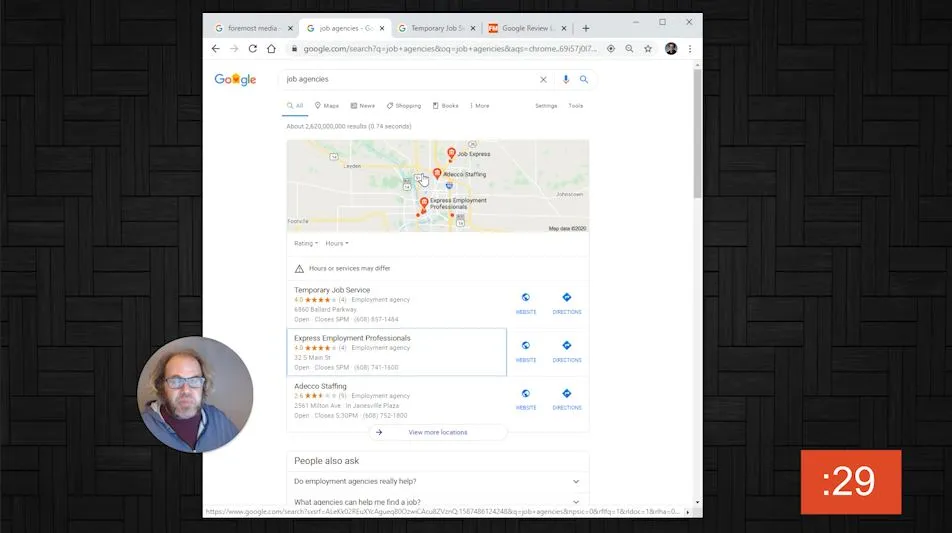This screenshot has height=533, width=952.
Task: Close the Google Review tab
Action: [x=564, y=28]
